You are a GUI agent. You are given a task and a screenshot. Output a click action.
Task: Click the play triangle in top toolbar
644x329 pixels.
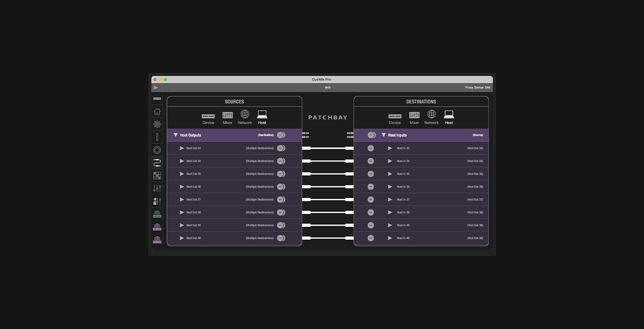click(x=156, y=88)
